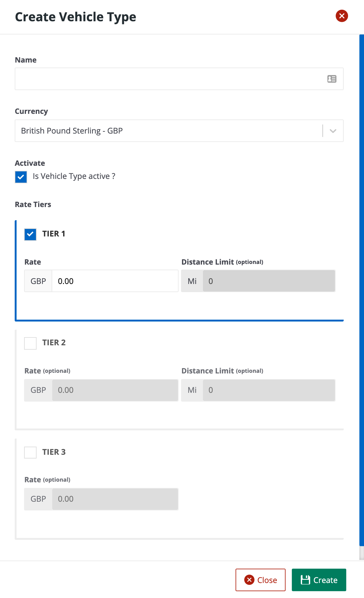The image size is (364, 598).
Task: Disable the TIER 1 checkbox
Action: 30,234
